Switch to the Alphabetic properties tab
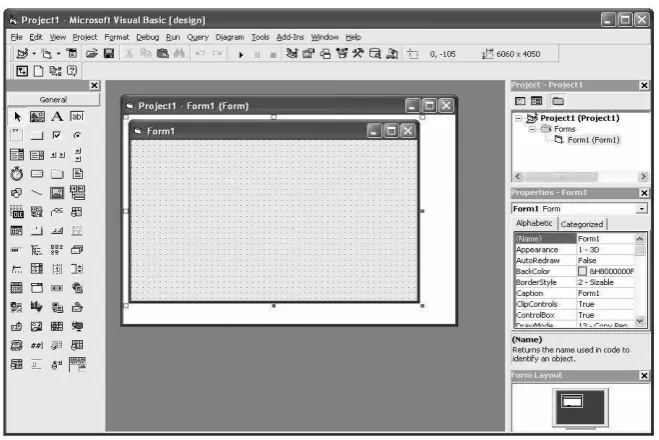Image resolution: width=659 pixels, height=440 pixels. (534, 223)
